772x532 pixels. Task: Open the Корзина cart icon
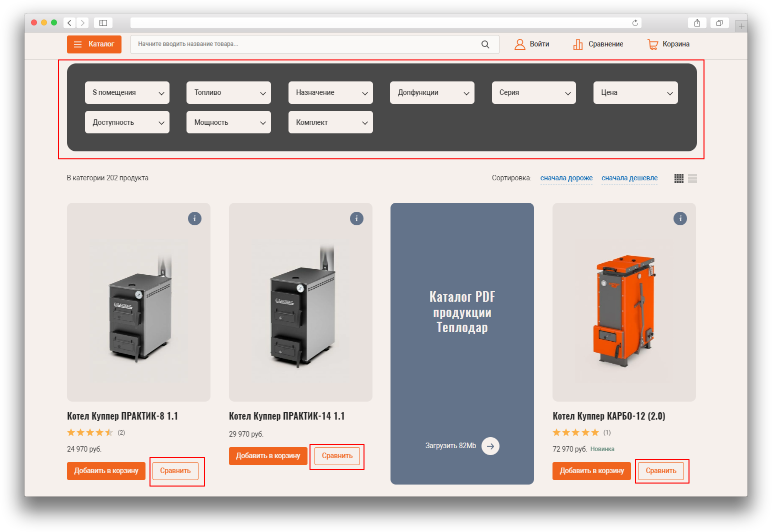652,44
